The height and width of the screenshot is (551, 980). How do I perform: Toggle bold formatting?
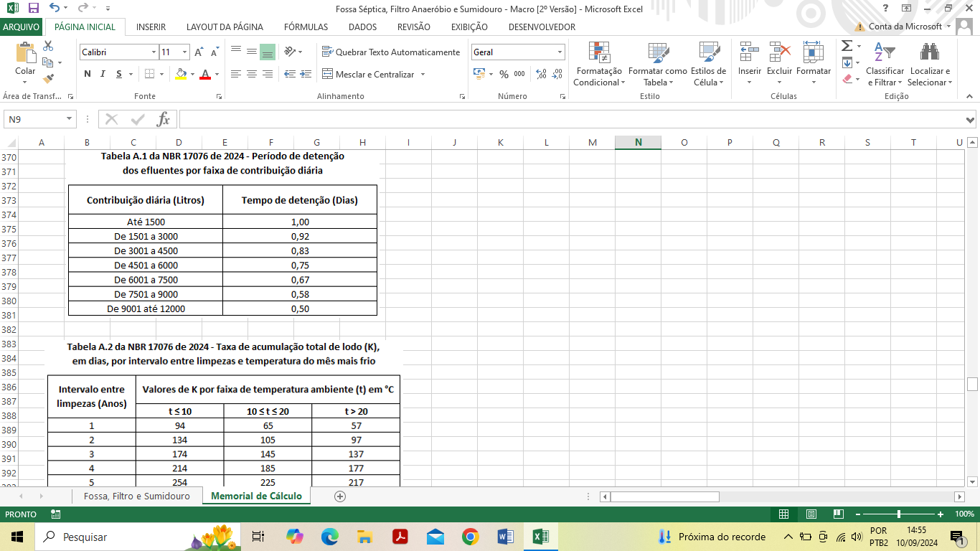88,74
